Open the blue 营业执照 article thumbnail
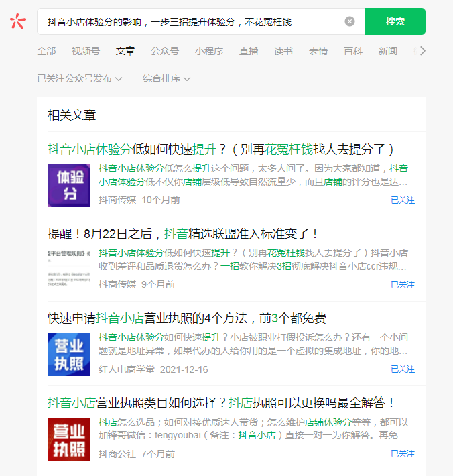The width and height of the screenshot is (453, 476). [x=69, y=355]
